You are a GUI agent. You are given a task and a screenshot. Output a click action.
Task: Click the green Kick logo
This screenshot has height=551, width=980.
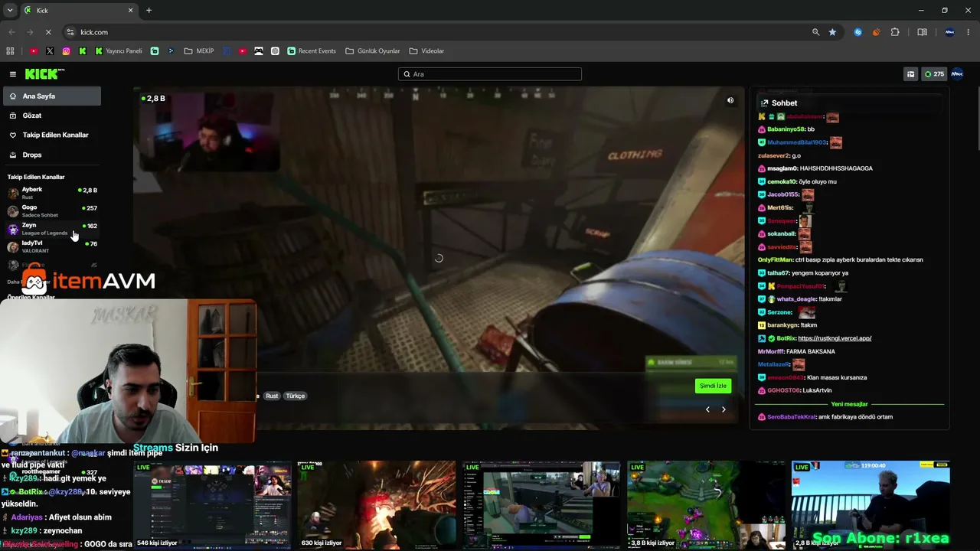point(44,74)
